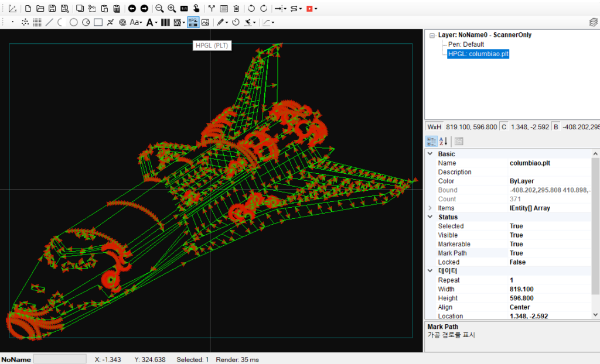Select the Line drawing tool
Viewport: 600px width, 364px height.
click(x=49, y=22)
